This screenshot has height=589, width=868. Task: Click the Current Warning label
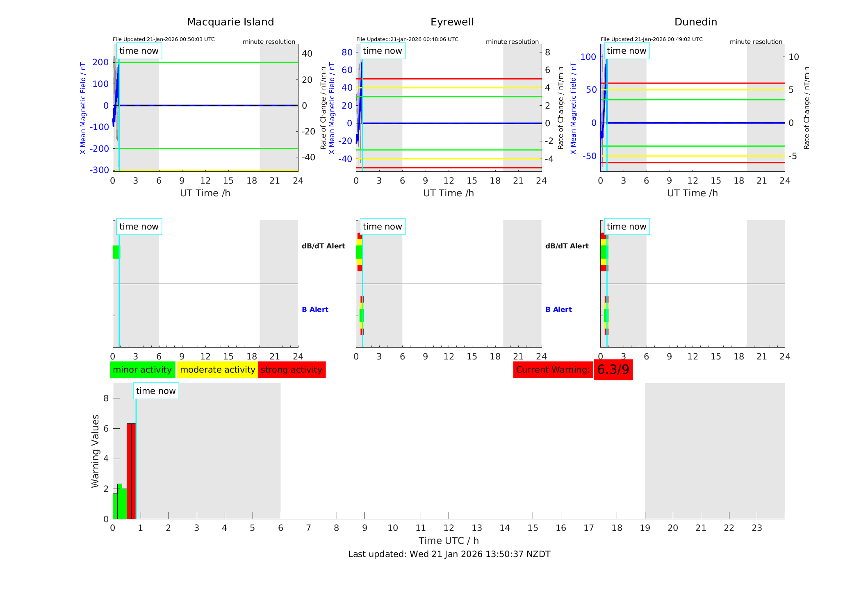pyautogui.click(x=553, y=370)
